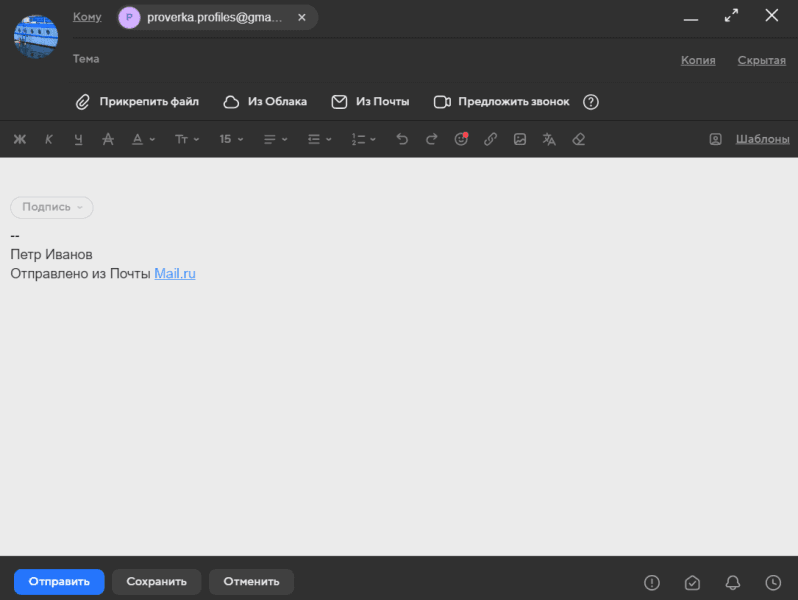Screen dimensions: 798x600
Task: Insert an image using toolbar icon
Action: (x=519, y=139)
